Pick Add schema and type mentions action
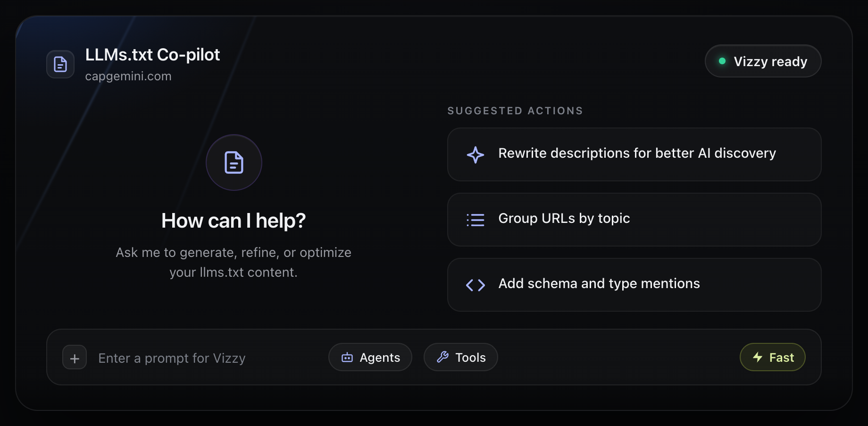This screenshot has width=868, height=426. pyautogui.click(x=634, y=285)
